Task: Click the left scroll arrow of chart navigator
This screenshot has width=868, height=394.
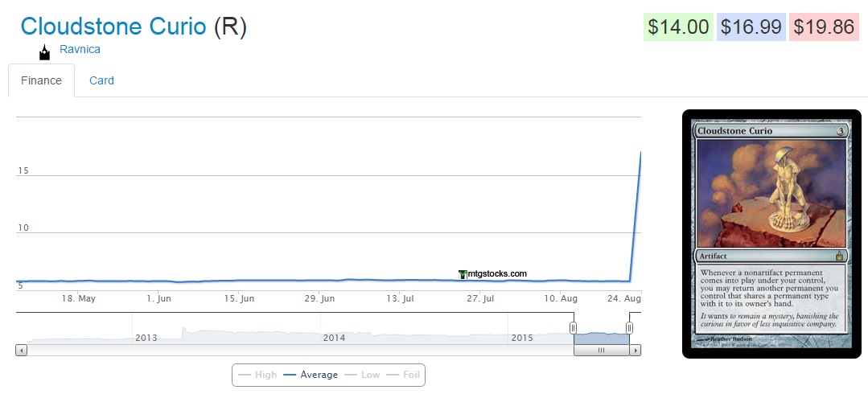Action: tap(22, 351)
